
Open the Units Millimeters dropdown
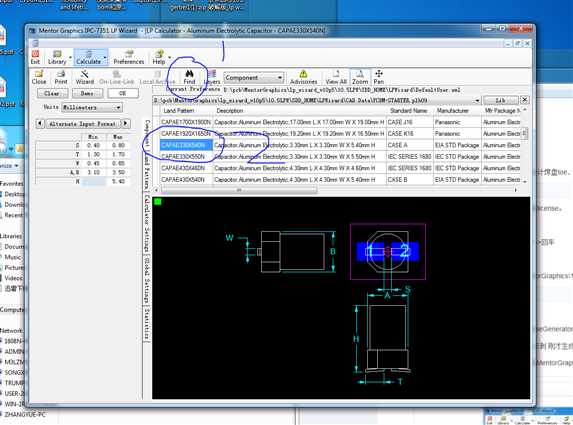92,107
